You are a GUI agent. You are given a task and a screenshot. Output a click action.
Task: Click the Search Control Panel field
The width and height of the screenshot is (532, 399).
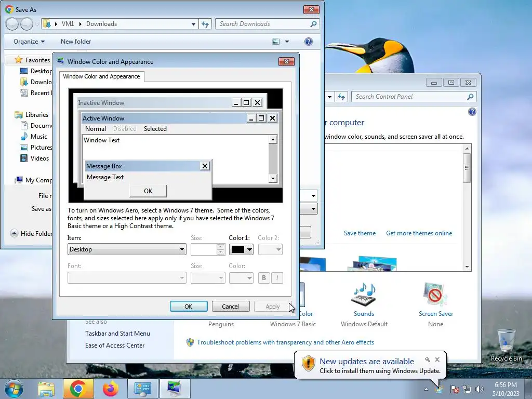click(409, 97)
